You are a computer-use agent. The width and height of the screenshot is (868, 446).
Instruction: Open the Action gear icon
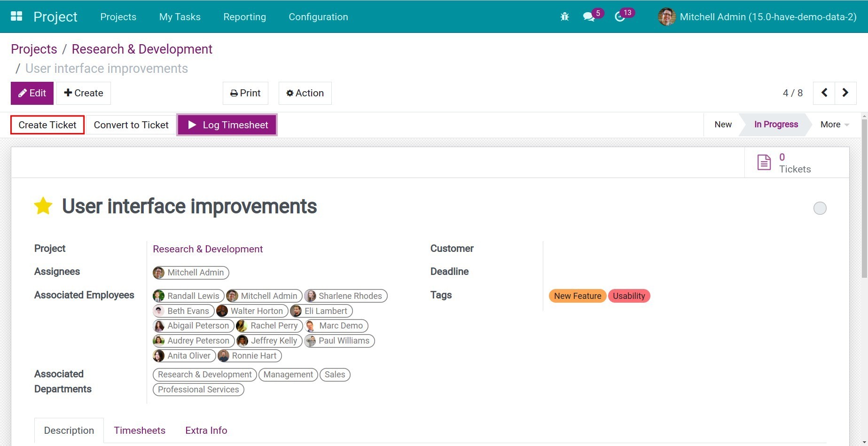[290, 93]
